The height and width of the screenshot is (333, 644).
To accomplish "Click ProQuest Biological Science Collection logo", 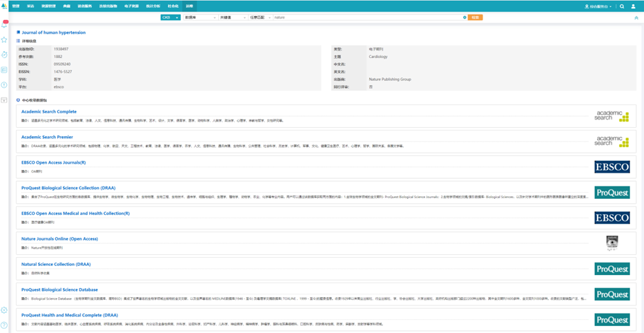I will pos(612,192).
